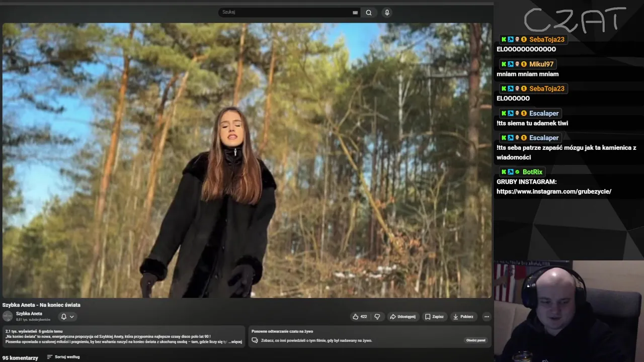Image resolution: width=644 pixels, height=362 pixels.
Task: Click video title Na koniec świata
Action: click(41, 305)
